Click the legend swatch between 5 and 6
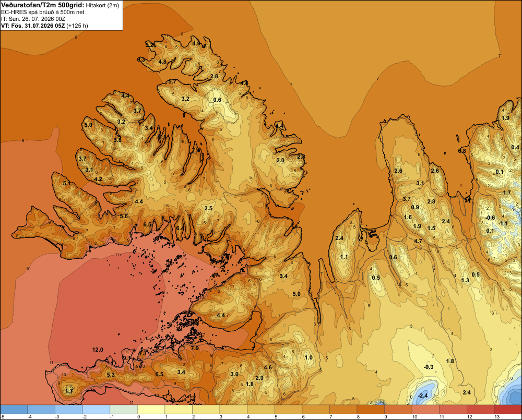 point(288,409)
